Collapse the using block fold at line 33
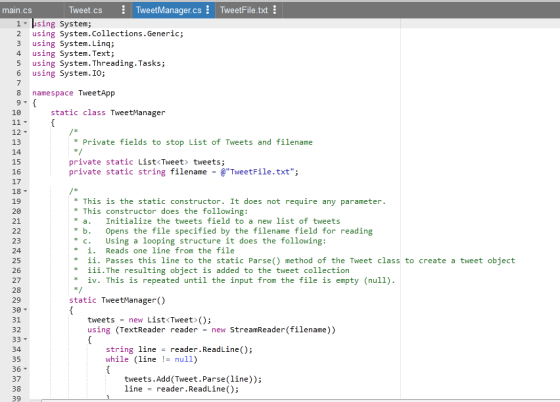560x402 pixels. pos(25,339)
